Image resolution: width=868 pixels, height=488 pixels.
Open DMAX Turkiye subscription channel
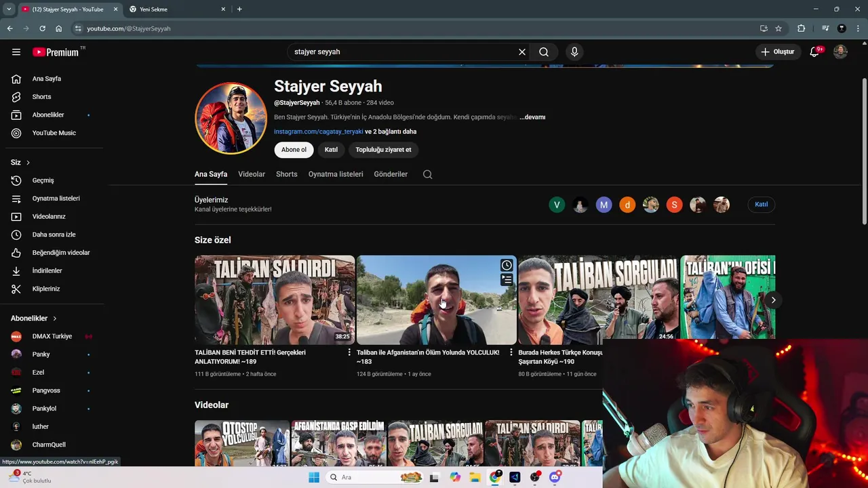click(x=52, y=336)
